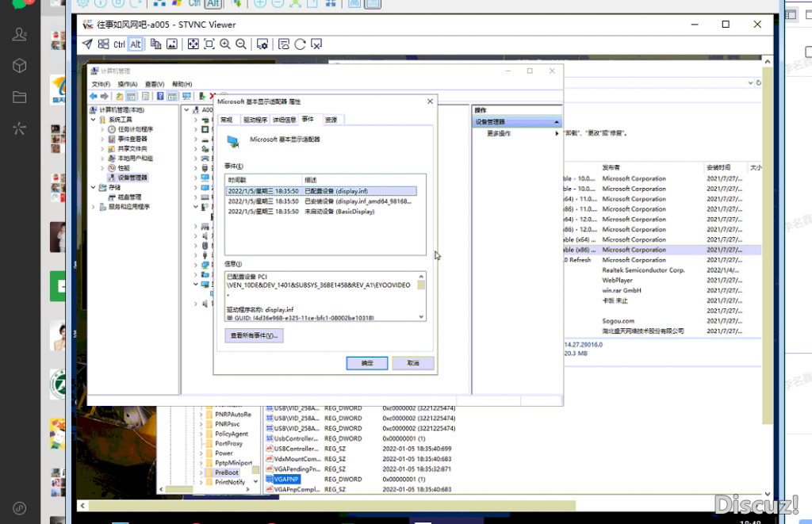Click the 取消 button

point(412,363)
